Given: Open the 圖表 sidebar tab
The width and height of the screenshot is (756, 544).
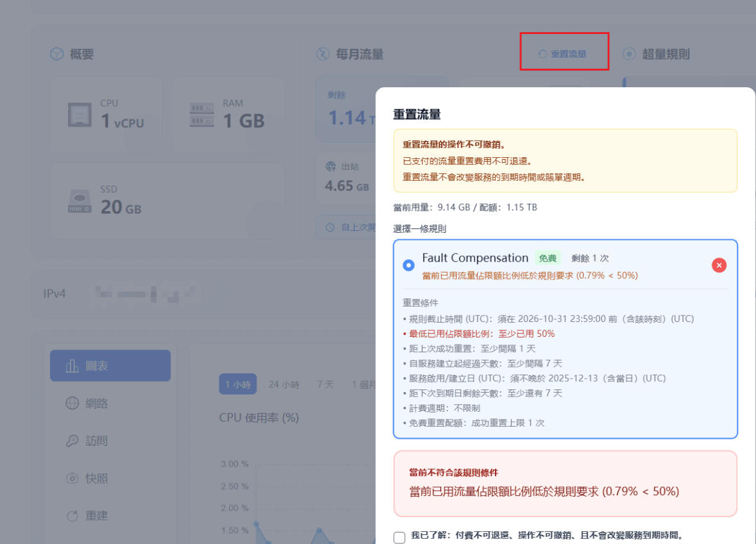Looking at the screenshot, I should point(110,366).
